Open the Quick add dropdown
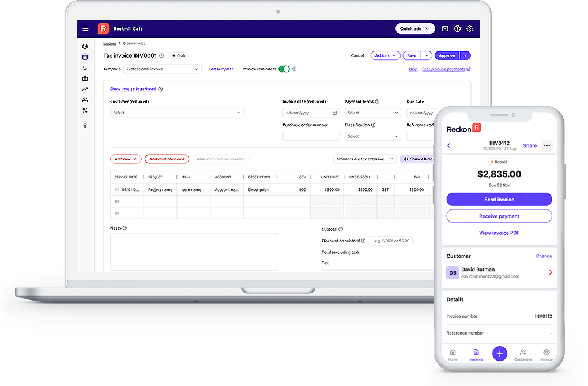Viewport: 588px width, 386px height. [x=415, y=28]
